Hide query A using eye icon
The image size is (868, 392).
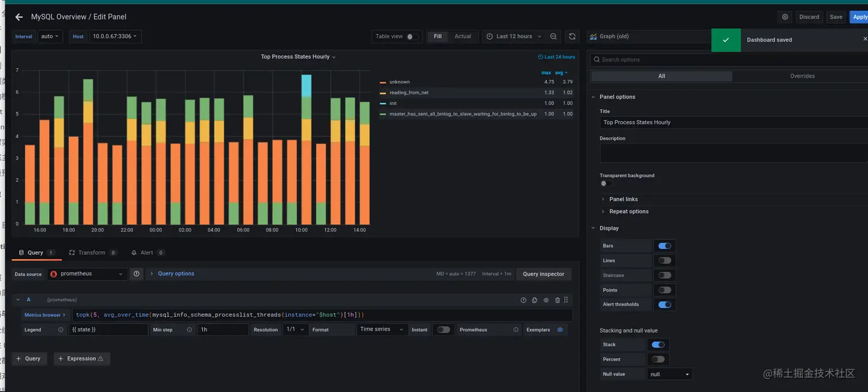[546, 300]
